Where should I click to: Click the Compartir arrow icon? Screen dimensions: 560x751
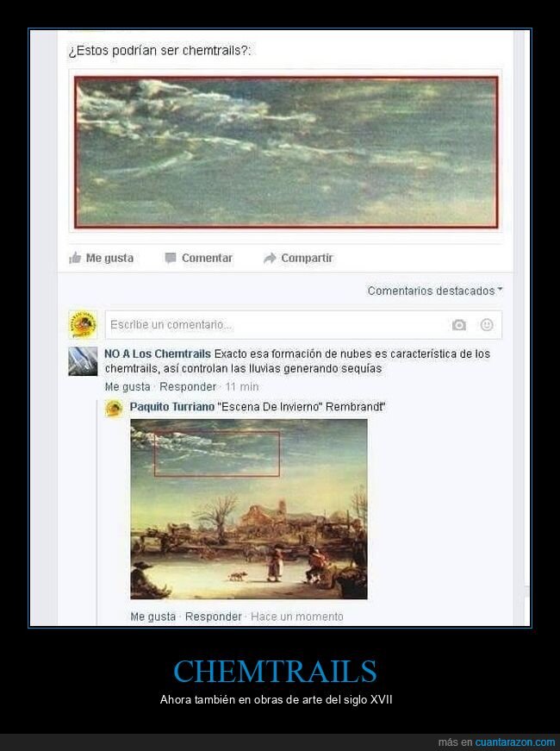pyautogui.click(x=270, y=258)
